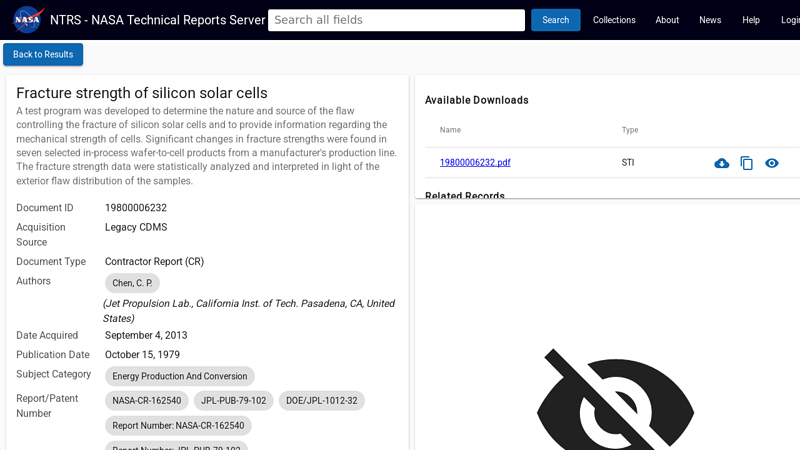This screenshot has height=450, width=800.
Task: Click the Acquisition Source label
Action: [x=41, y=234]
